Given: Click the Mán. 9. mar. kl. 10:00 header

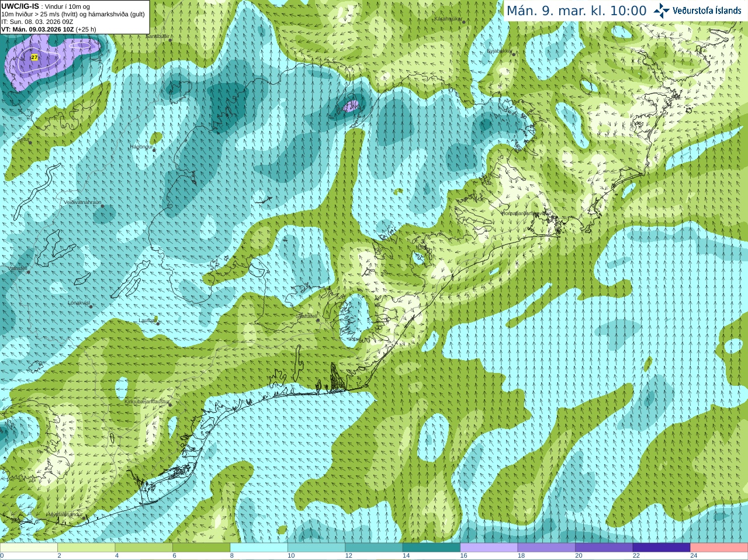Looking at the screenshot, I should click(576, 11).
